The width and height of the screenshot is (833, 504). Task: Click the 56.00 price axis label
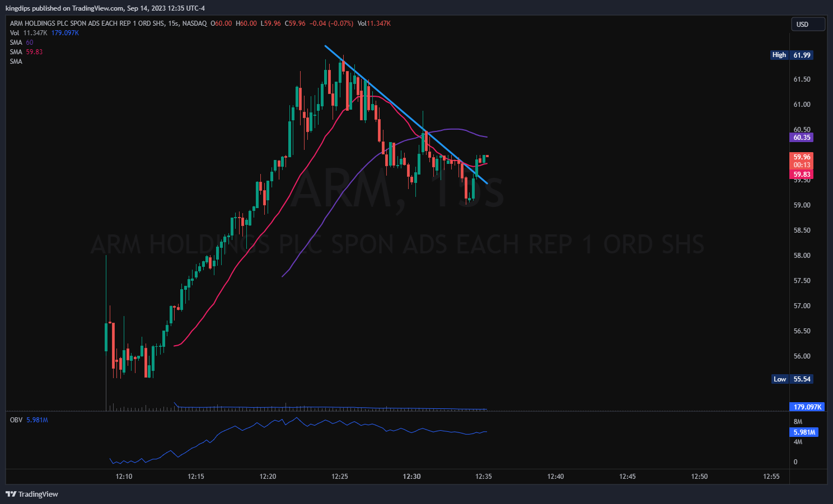802,356
